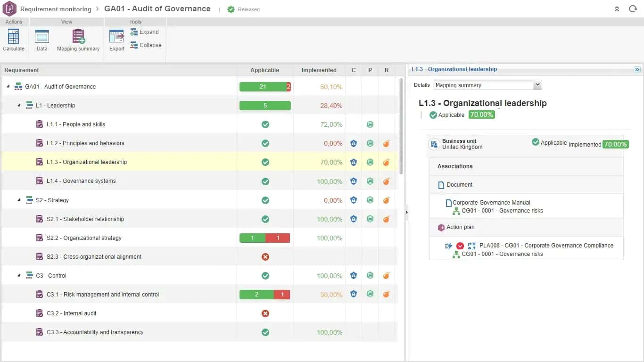
Task: Click project icon for S2 - Strategy row
Action: 370,200
